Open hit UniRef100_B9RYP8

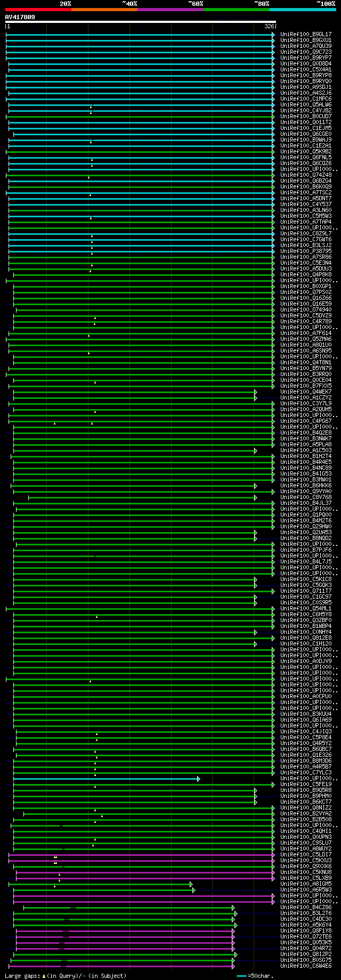pyautogui.click(x=306, y=75)
